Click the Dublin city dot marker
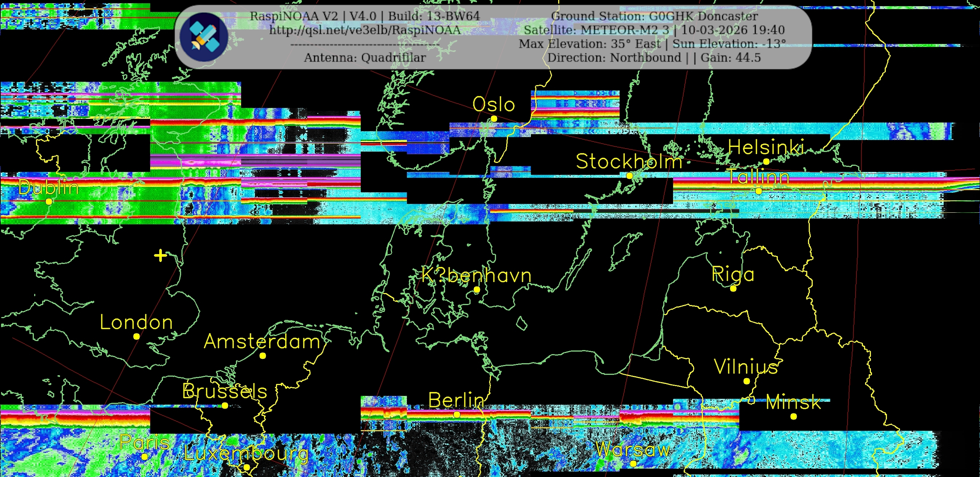This screenshot has width=980, height=477. (x=49, y=202)
